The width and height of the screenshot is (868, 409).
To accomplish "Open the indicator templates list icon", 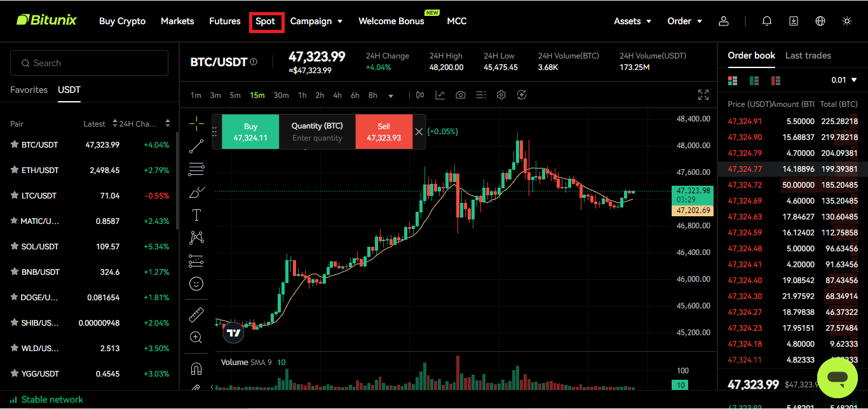I will coord(481,95).
